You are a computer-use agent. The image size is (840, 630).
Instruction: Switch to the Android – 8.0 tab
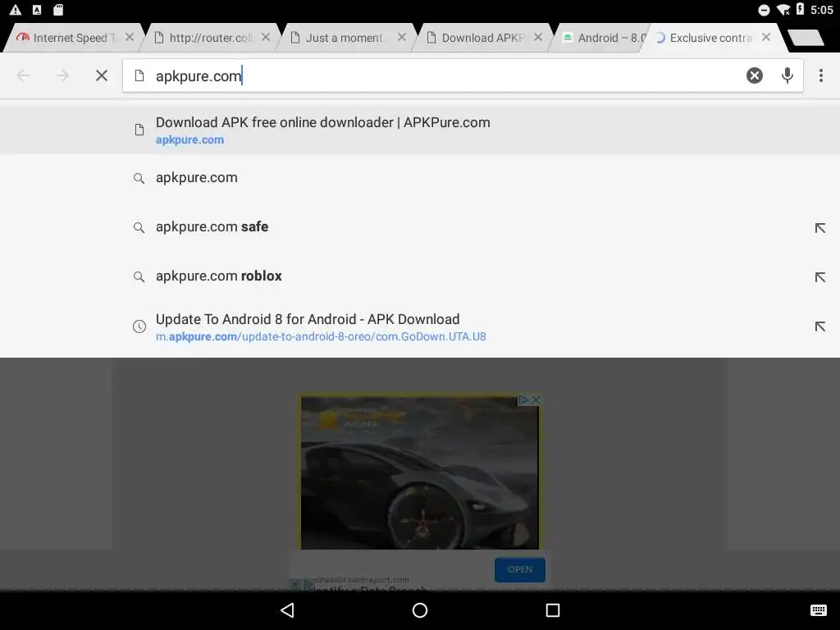603,38
